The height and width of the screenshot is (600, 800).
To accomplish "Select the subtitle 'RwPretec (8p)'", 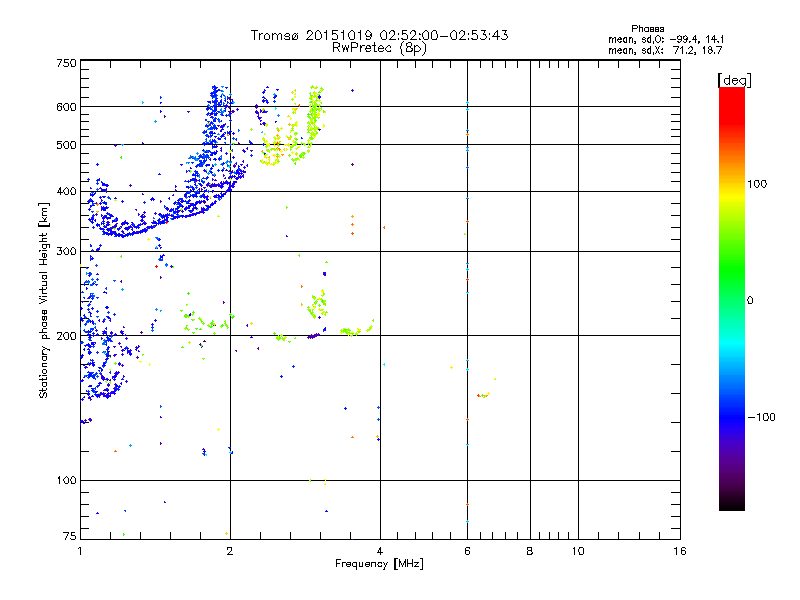I will click(x=379, y=48).
